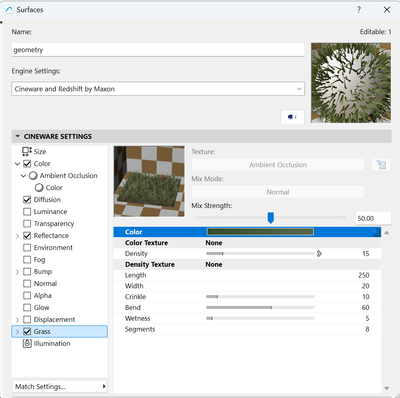Enable the Environment checkbox
The height and width of the screenshot is (398, 400).
[27, 248]
